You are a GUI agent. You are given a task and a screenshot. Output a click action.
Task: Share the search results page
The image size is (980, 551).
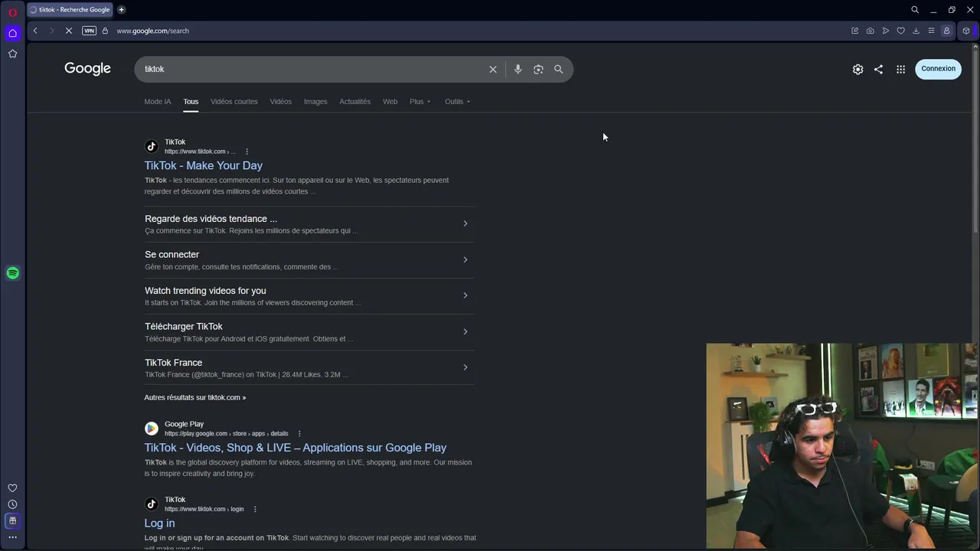point(878,69)
